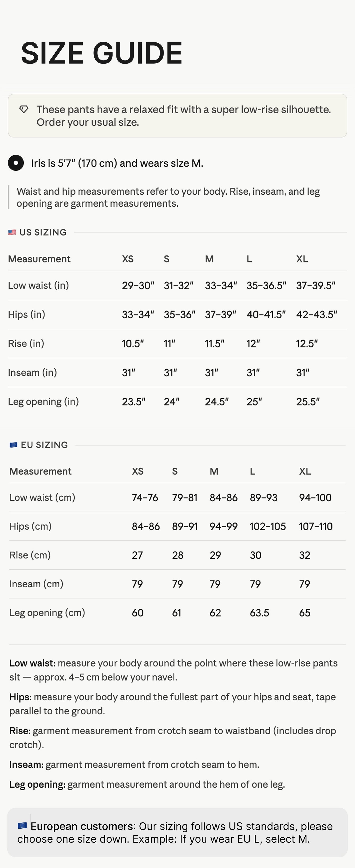Click the Rise (in) row label
355x868 pixels.
pyautogui.click(x=26, y=343)
